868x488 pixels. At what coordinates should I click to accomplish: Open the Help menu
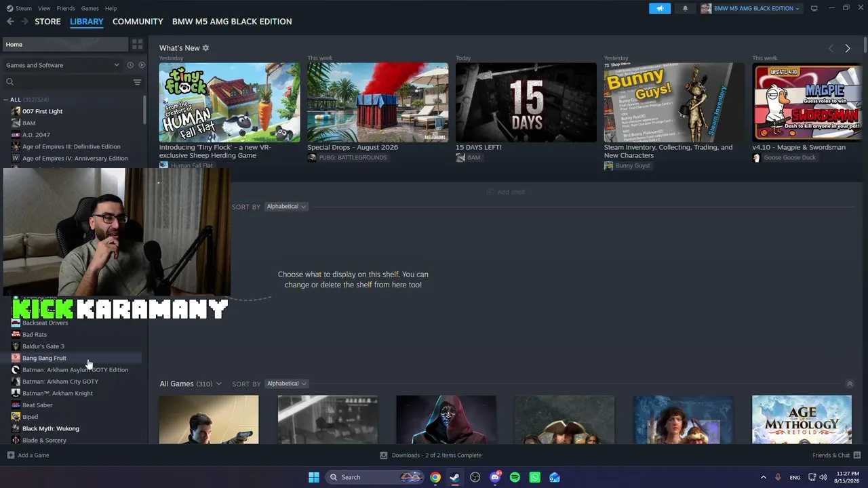click(x=111, y=8)
